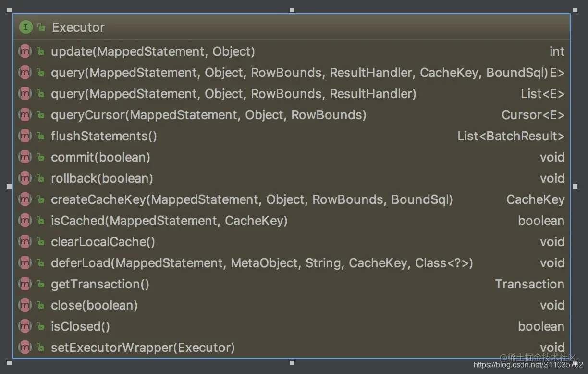Select the query method ending with CacheKey, BoundSql
The image size is (588, 374).
[x=299, y=73]
